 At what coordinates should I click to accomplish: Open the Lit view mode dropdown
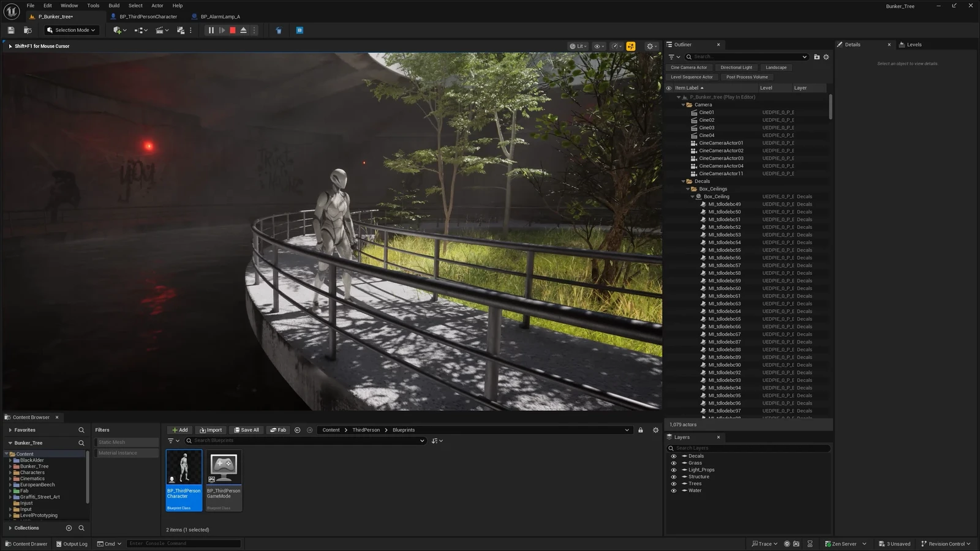pyautogui.click(x=578, y=46)
